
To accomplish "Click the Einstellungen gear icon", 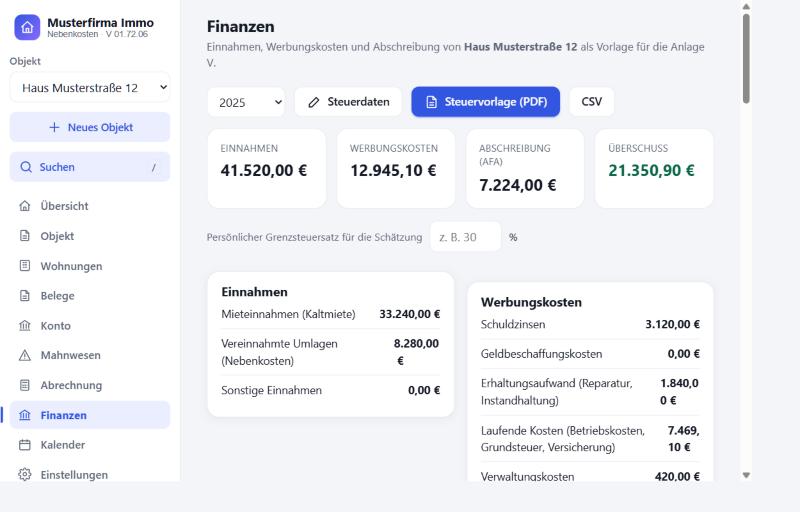I will 24,475.
